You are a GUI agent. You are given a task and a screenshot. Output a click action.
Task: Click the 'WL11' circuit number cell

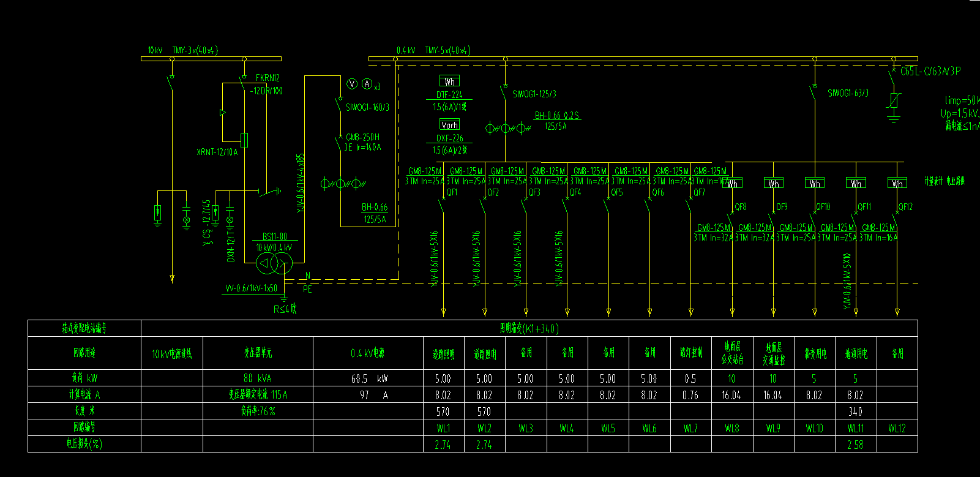click(856, 428)
